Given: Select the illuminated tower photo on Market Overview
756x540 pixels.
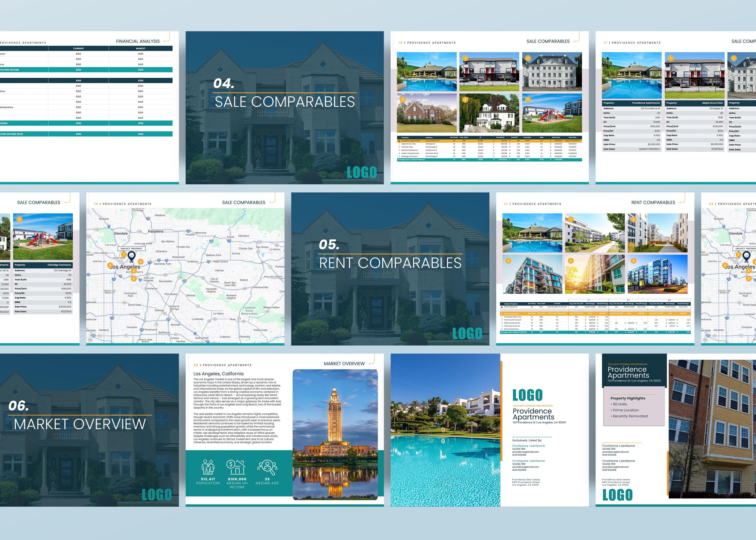Looking at the screenshot, I should pyautogui.click(x=335, y=435).
